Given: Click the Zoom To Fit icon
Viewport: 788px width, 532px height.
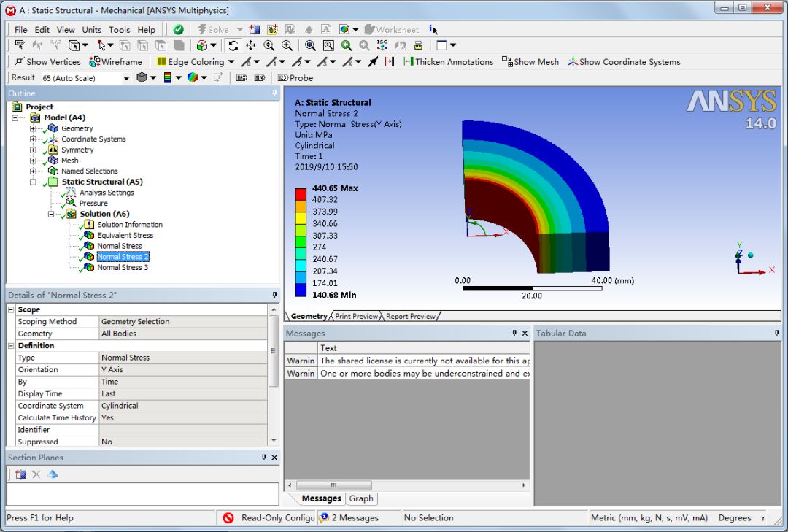Looking at the screenshot, I should (310, 45).
